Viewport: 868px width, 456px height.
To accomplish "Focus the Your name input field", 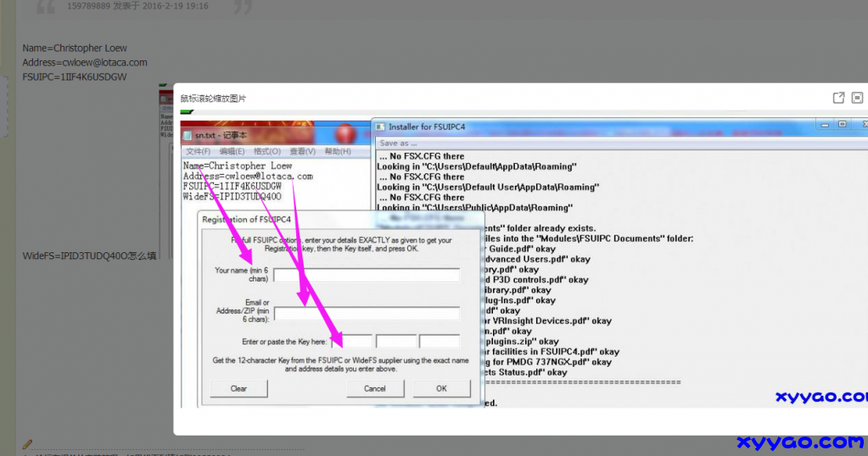I will (x=366, y=274).
